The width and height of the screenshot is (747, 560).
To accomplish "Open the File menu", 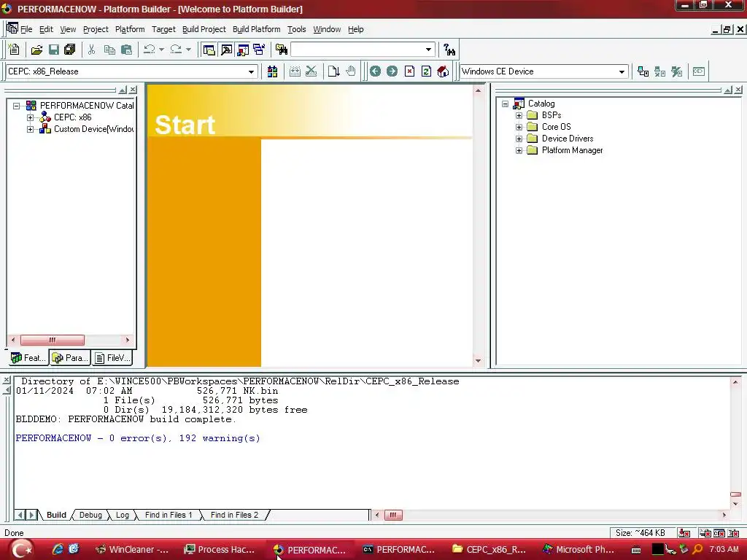I will point(26,29).
